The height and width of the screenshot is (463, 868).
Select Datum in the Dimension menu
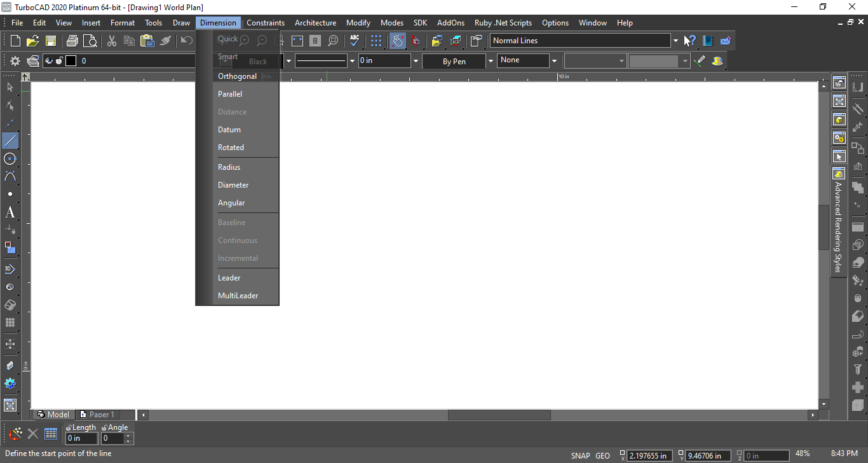[x=229, y=130]
